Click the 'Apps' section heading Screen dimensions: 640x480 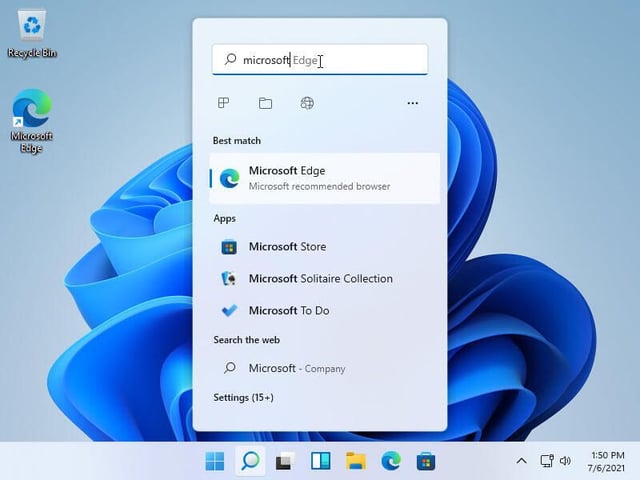(224, 218)
